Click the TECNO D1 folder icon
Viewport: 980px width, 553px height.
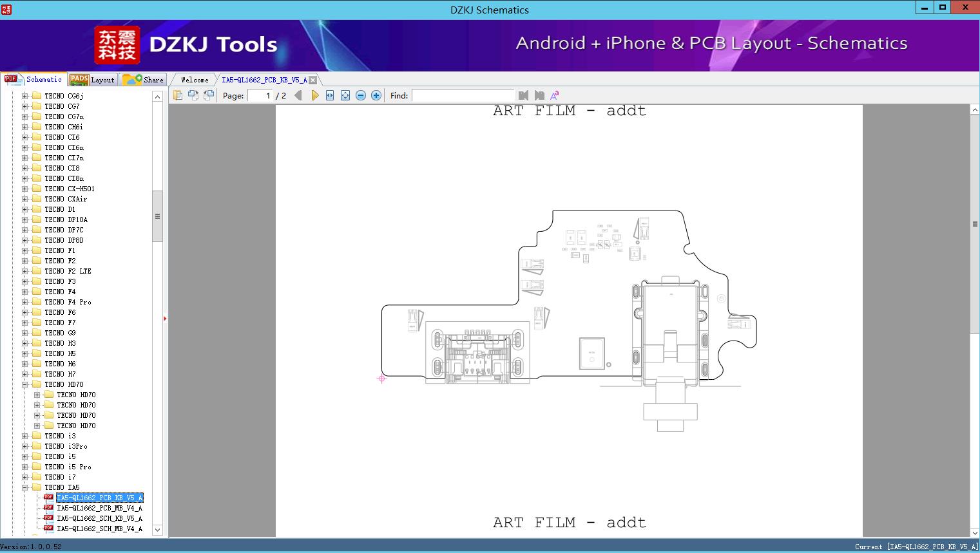click(37, 209)
